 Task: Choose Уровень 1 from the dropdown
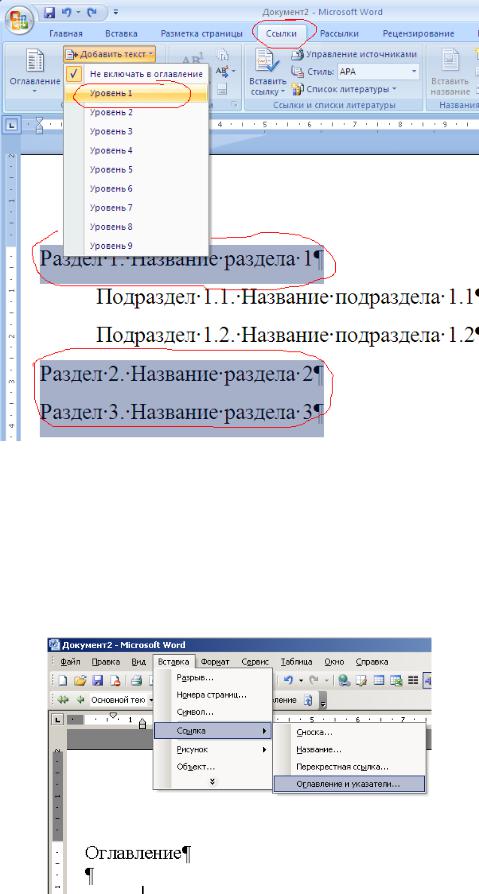click(136, 94)
